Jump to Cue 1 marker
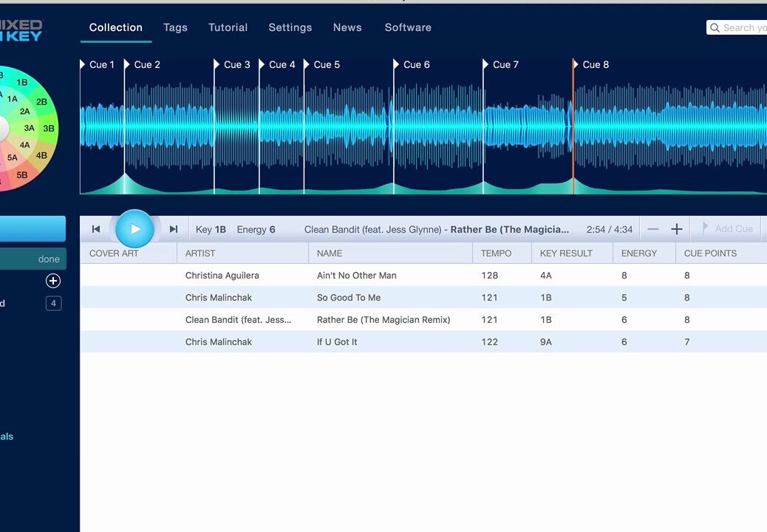Screen dimensions: 767x532 98,64
